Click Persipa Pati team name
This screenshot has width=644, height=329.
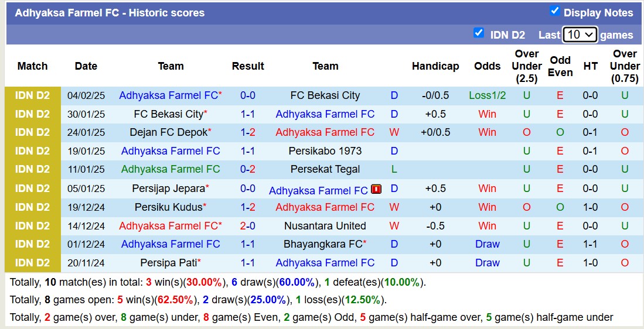pyautogui.click(x=168, y=263)
